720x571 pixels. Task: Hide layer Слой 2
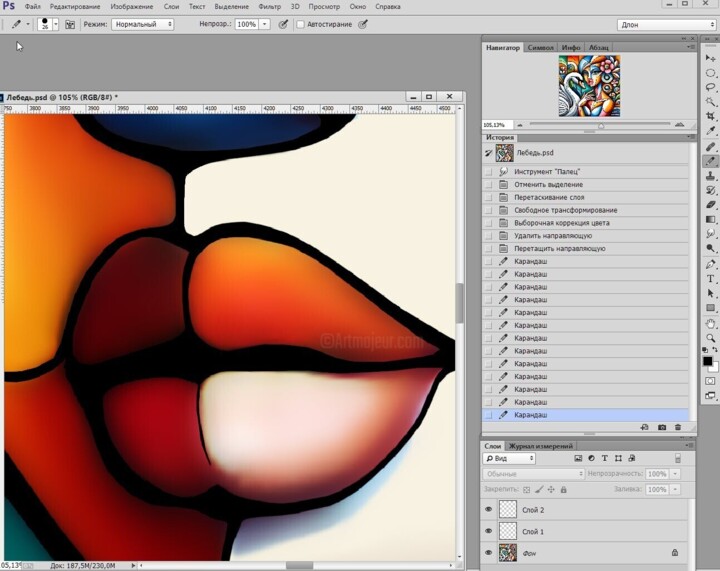489,509
